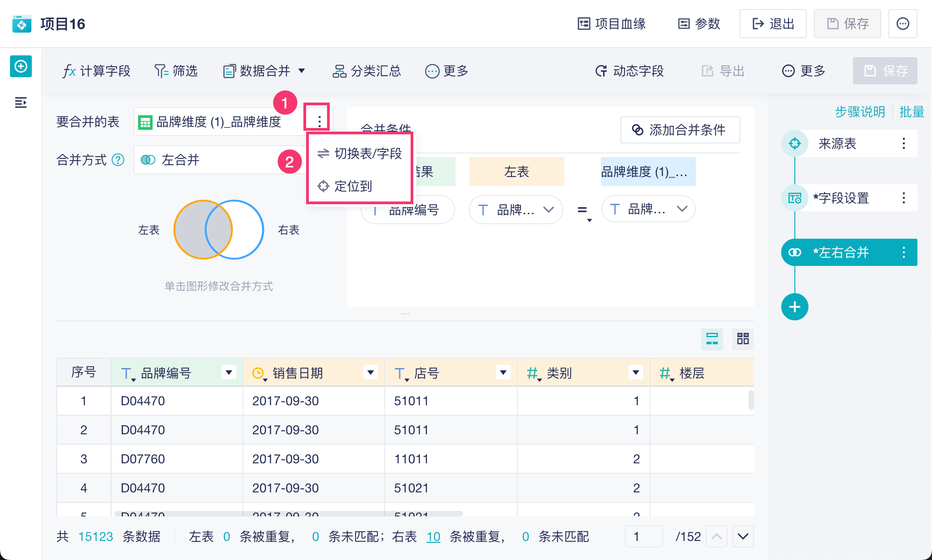Click the 添加合并条件 button
Image resolution: width=932 pixels, height=560 pixels.
point(679,130)
